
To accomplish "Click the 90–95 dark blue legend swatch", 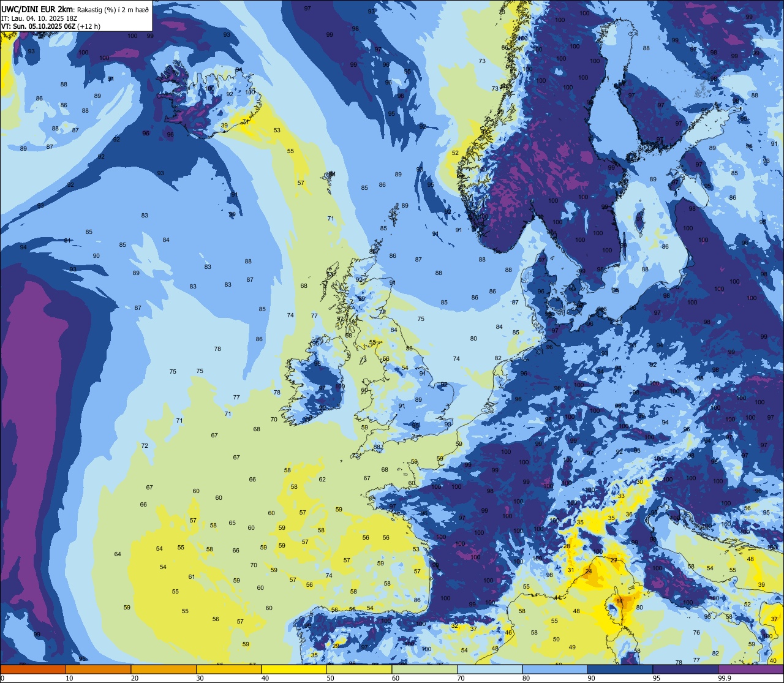I will 620,669.
